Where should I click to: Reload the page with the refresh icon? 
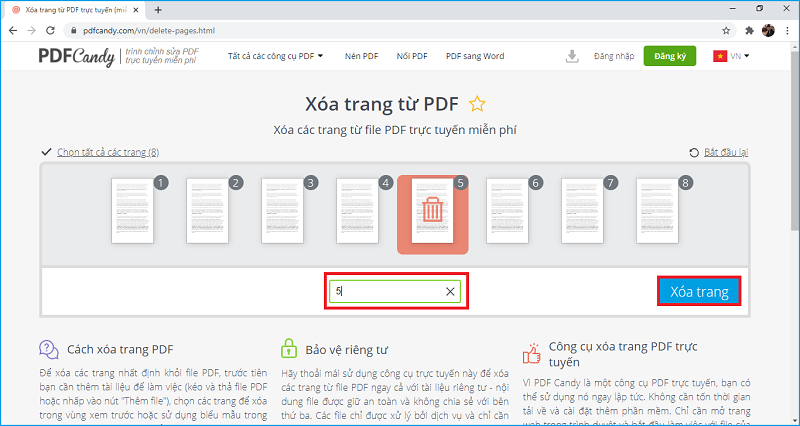50,31
